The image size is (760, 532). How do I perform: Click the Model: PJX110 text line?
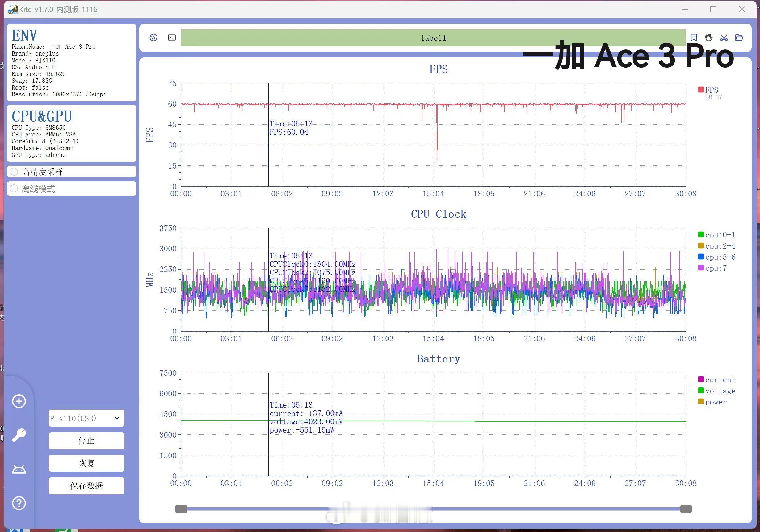33,60
